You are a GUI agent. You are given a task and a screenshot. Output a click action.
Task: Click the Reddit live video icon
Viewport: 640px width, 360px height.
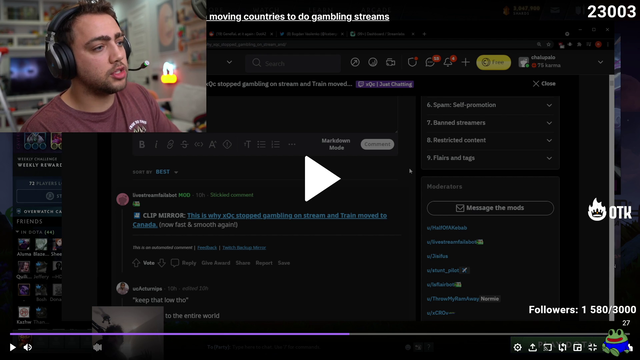(x=391, y=62)
